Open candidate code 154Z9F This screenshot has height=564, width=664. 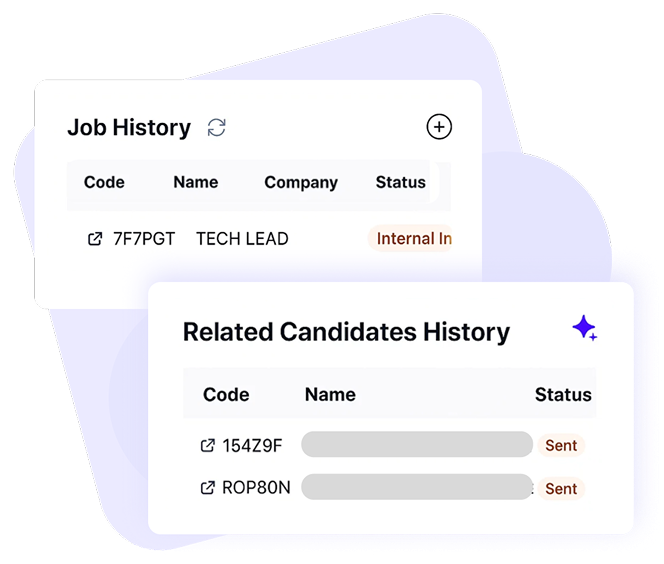tap(252, 446)
